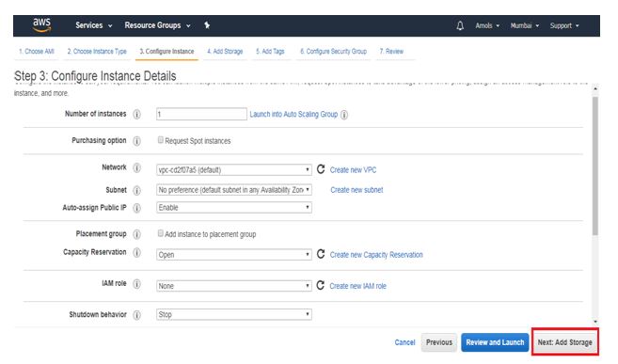Viewport: 618px width, 364px height.
Task: Click the scrollbar down arrow
Action: pyautogui.click(x=595, y=322)
